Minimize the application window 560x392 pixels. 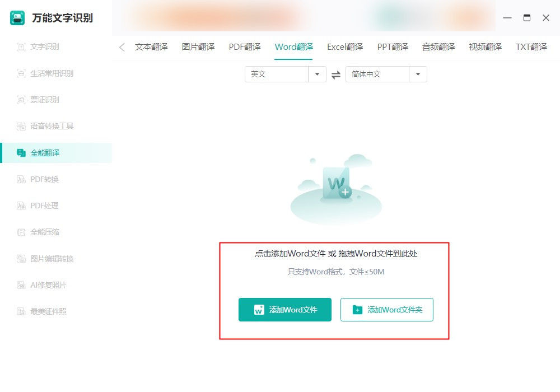(507, 18)
